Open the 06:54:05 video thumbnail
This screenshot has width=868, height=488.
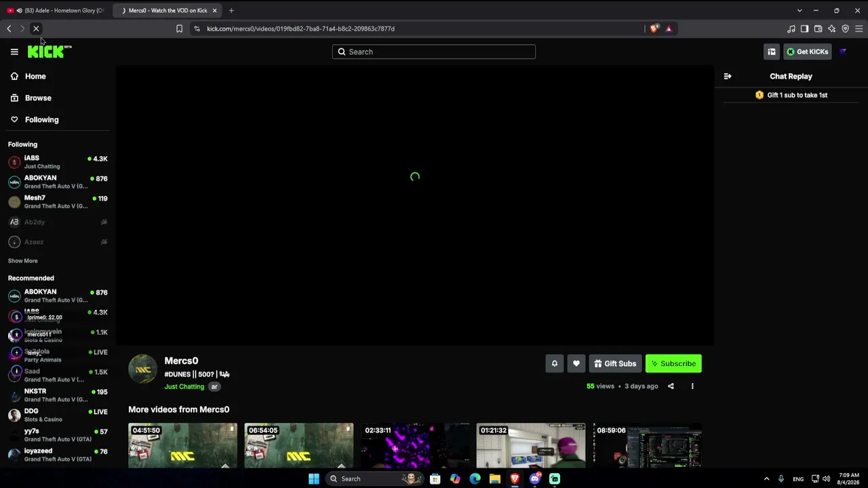(298, 445)
